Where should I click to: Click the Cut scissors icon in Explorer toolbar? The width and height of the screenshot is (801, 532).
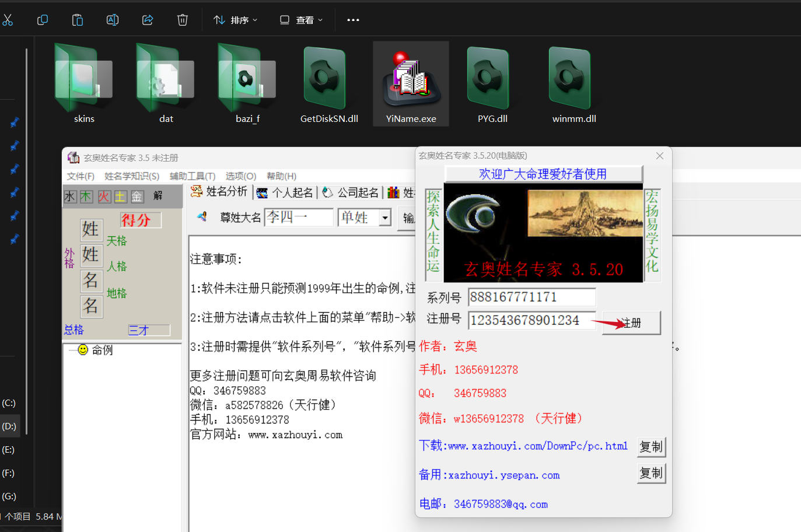pyautogui.click(x=8, y=20)
